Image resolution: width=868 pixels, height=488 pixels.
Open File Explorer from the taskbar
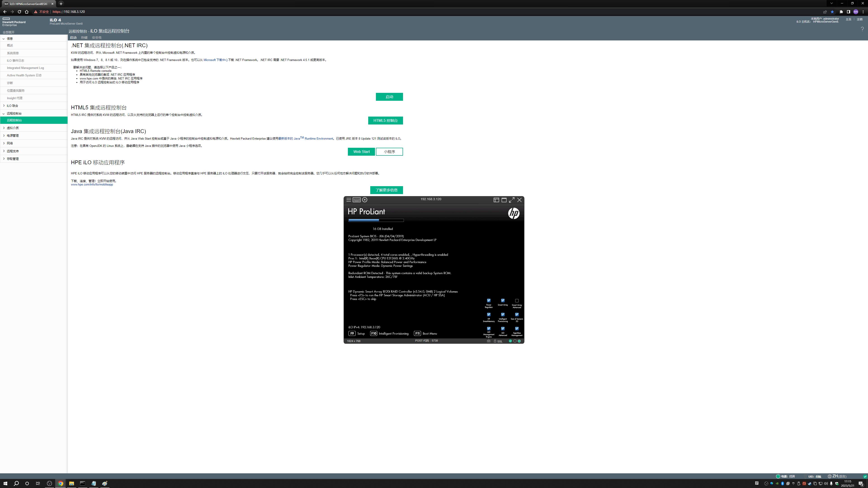coord(71,483)
